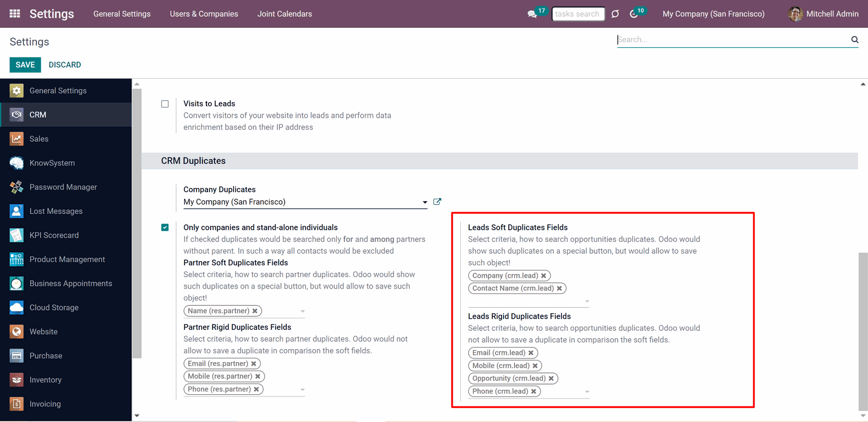Expand Partner Rigid Duplicates Fields dropdown arrow
This screenshot has height=422, width=868.
coord(302,390)
